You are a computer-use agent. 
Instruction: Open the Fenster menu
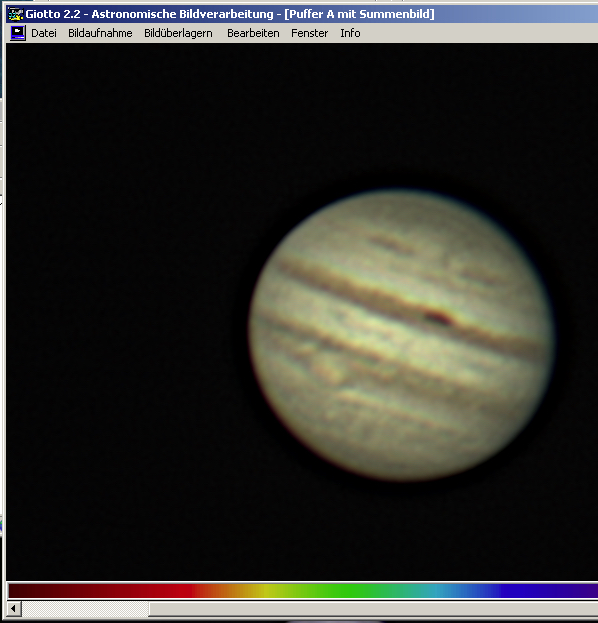(x=310, y=33)
